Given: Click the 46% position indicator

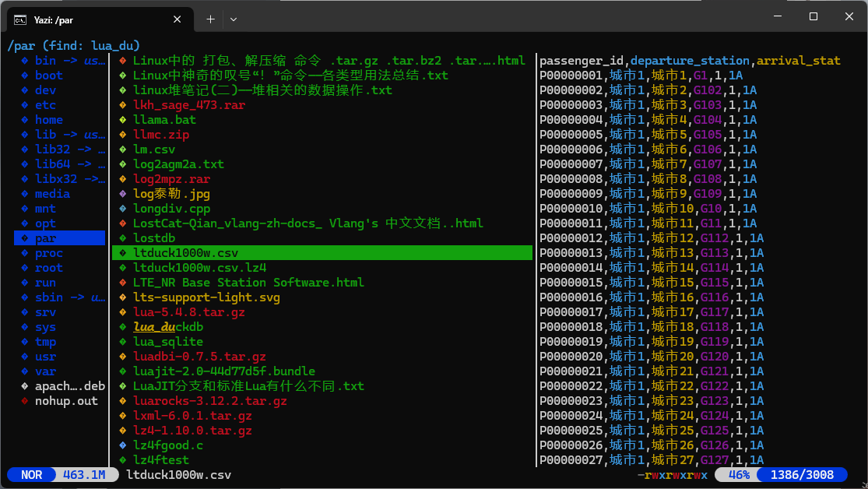Looking at the screenshot, I should (739, 475).
